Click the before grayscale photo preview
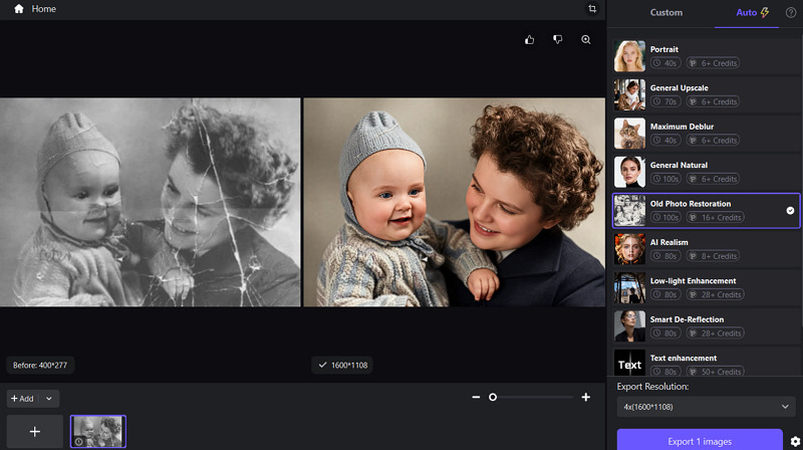 point(150,202)
